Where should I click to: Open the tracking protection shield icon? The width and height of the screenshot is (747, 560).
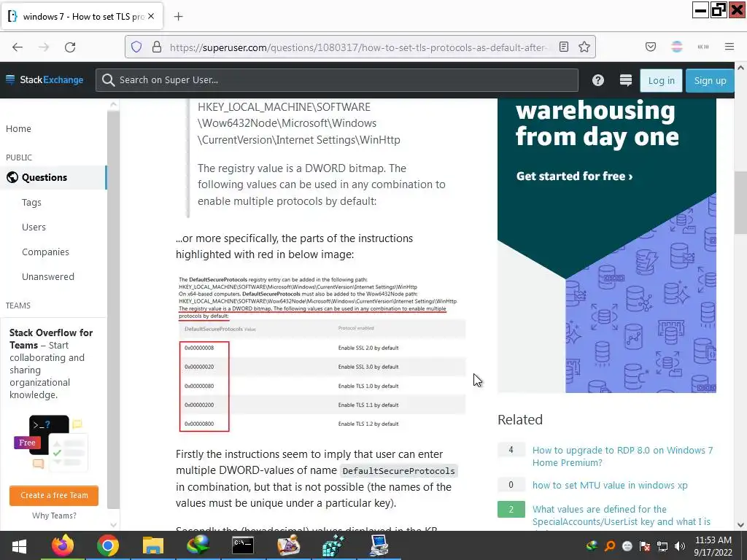click(x=136, y=47)
